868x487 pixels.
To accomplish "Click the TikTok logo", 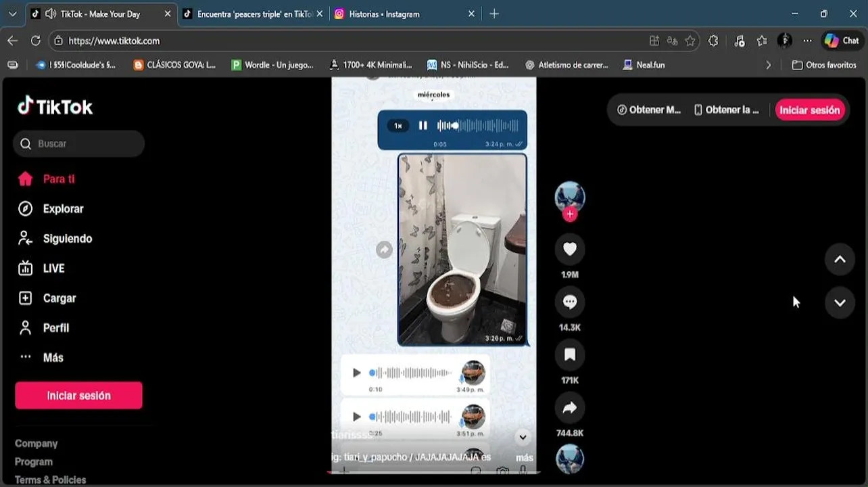I will tap(55, 106).
